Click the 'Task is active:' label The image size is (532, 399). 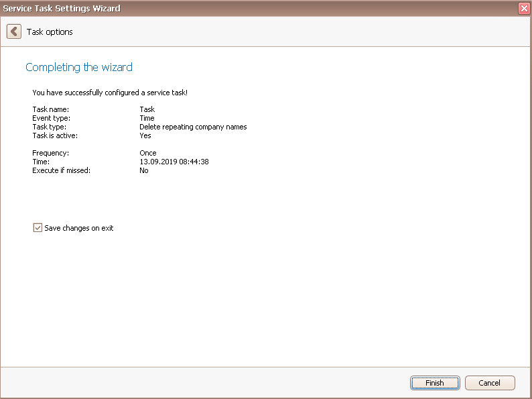click(55, 135)
